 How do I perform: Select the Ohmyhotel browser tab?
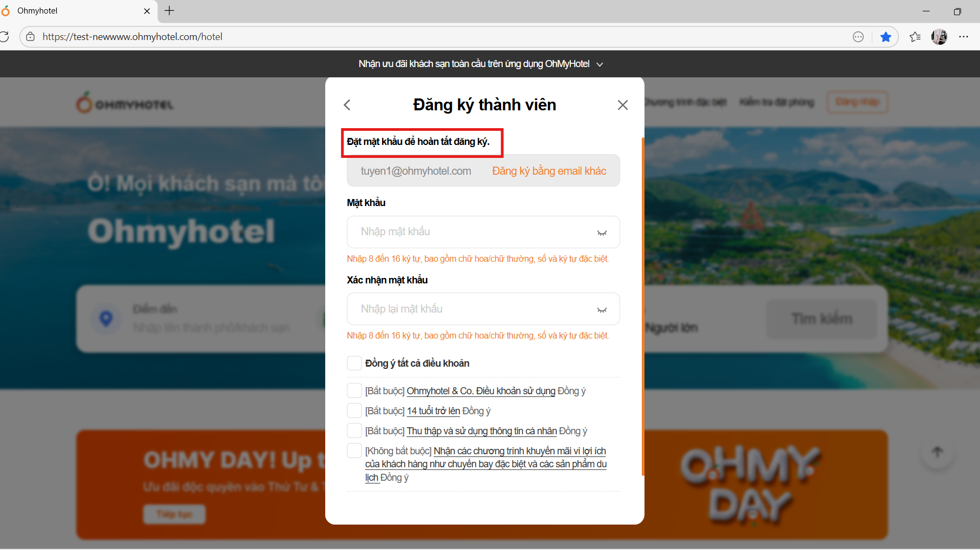(x=78, y=11)
